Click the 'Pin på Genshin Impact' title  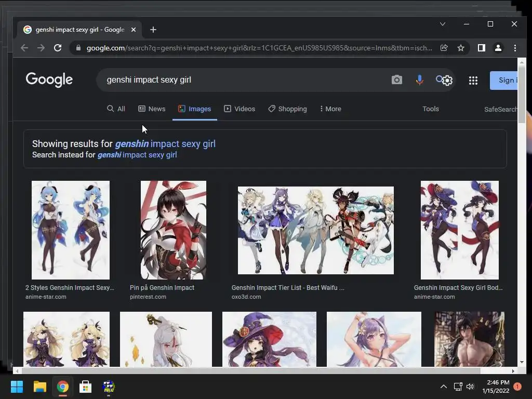(162, 288)
